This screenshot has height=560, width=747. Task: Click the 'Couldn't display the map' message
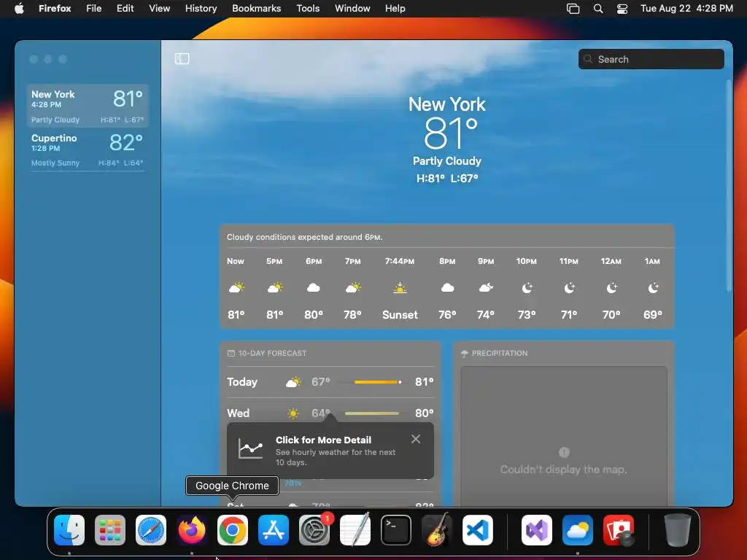click(564, 470)
